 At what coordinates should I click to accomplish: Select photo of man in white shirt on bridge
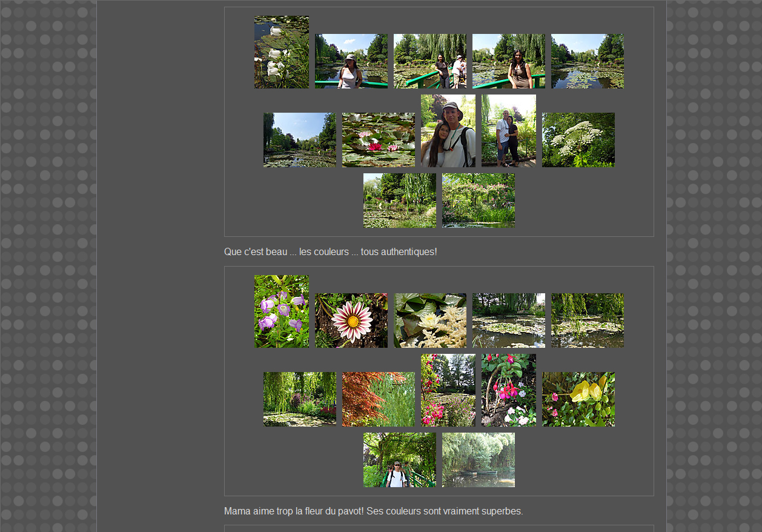click(x=399, y=460)
